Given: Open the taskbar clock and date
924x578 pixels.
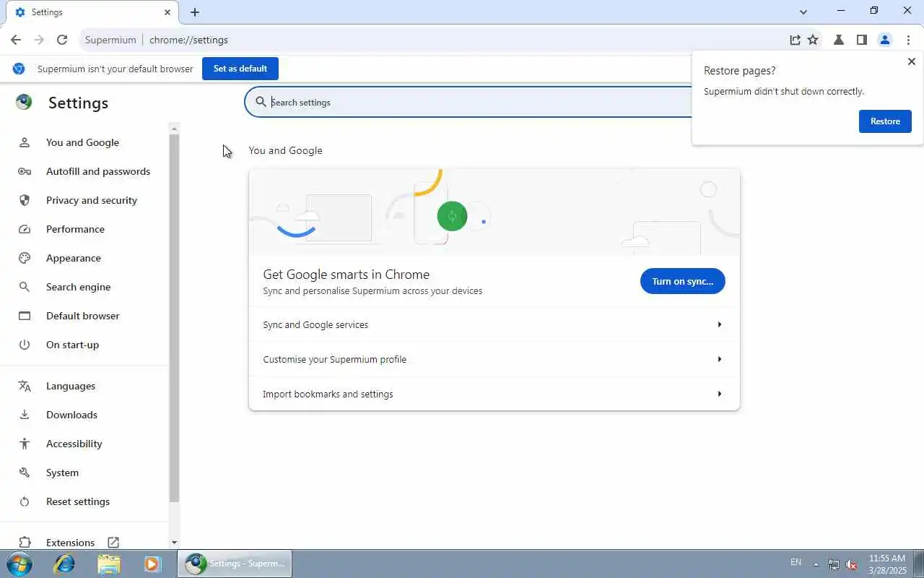Looking at the screenshot, I should [x=887, y=564].
